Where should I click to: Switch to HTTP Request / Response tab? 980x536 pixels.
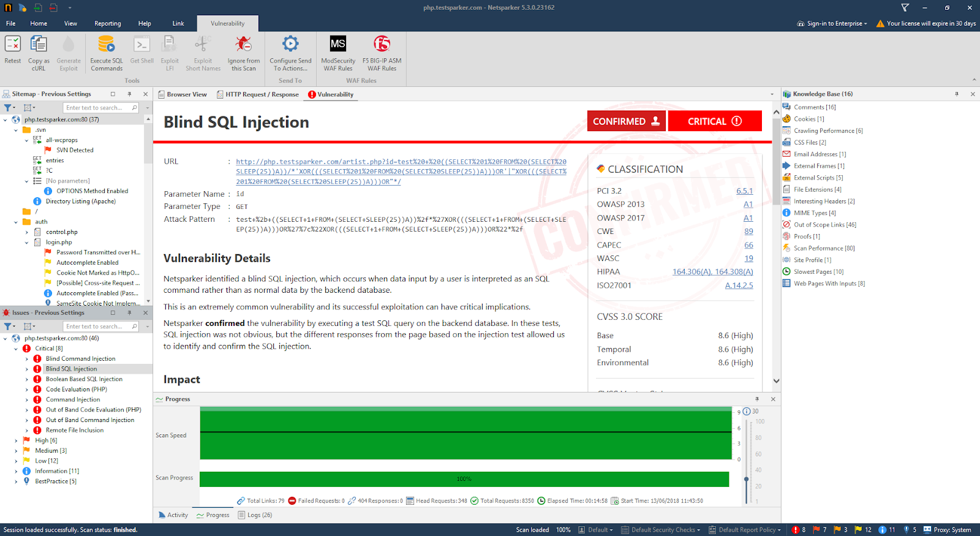(x=258, y=94)
